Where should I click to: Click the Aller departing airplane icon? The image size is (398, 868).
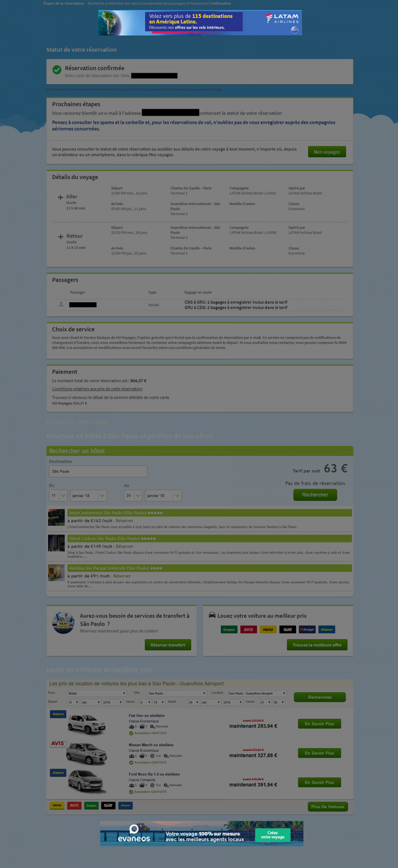click(x=61, y=197)
